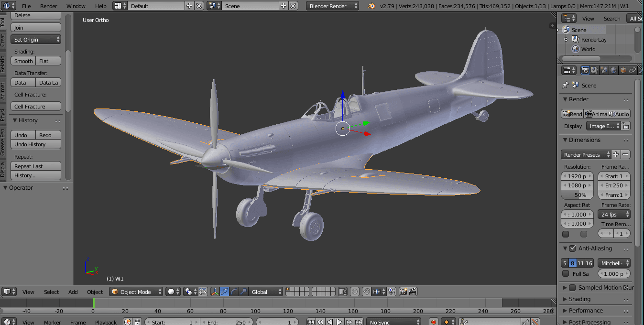Image resolution: width=644 pixels, height=325 pixels.
Task: Open the File menu
Action: coord(26,6)
